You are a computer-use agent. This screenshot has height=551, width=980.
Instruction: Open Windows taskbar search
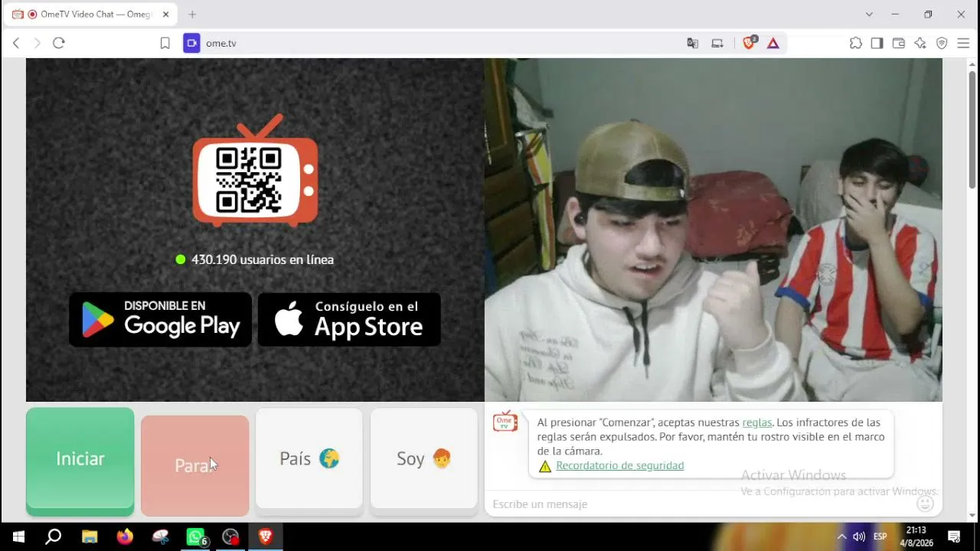(x=53, y=536)
